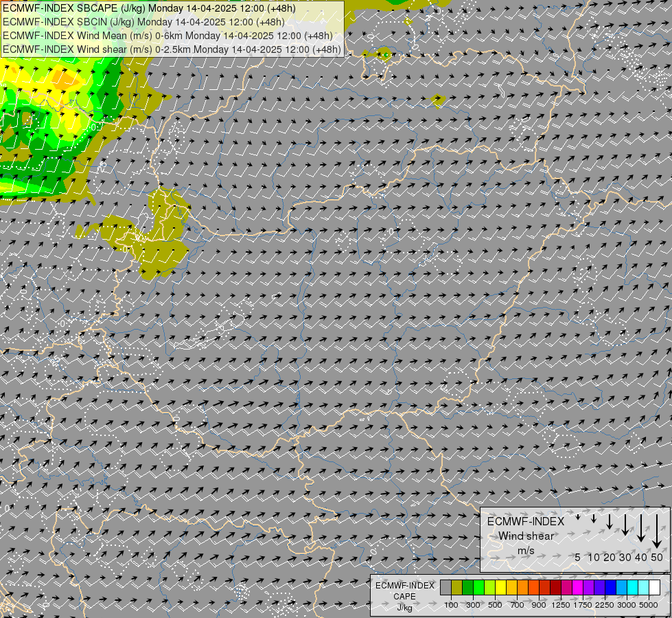Click the '1750' CAPE legend value
Viewport: 672px width, 618px height.
point(583,605)
